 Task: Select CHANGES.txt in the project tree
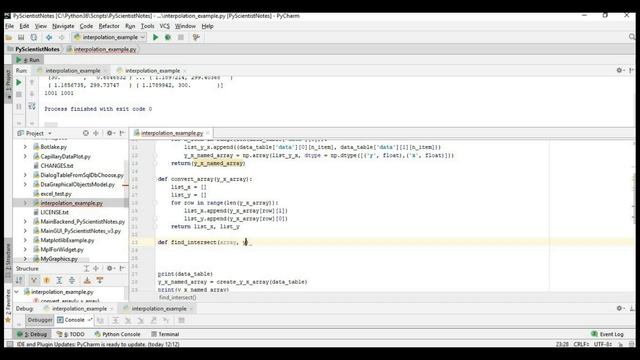tap(57, 166)
